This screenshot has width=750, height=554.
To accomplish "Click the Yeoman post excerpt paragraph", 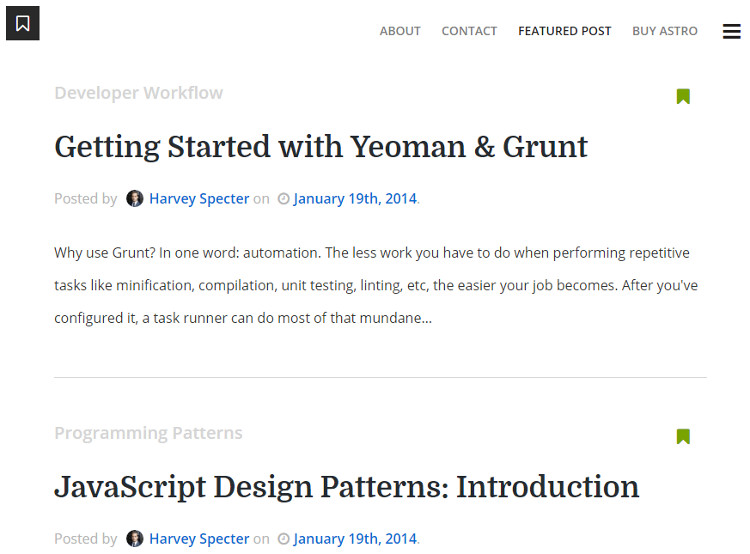I will (375, 286).
